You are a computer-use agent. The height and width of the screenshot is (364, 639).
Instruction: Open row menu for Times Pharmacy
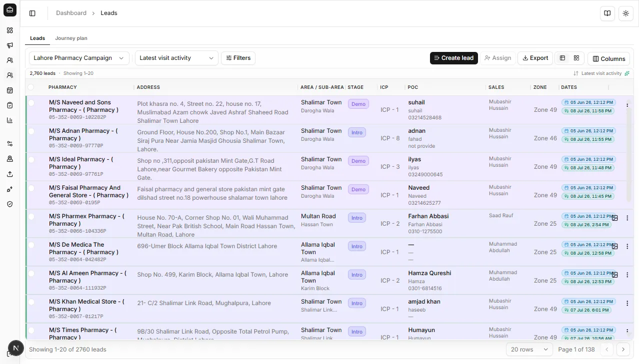tap(627, 332)
